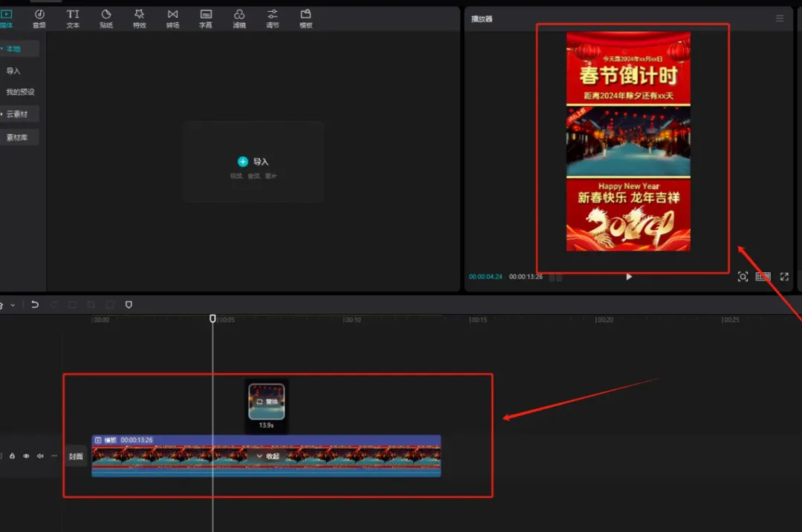
Task: Play the preview video
Action: coord(629,277)
